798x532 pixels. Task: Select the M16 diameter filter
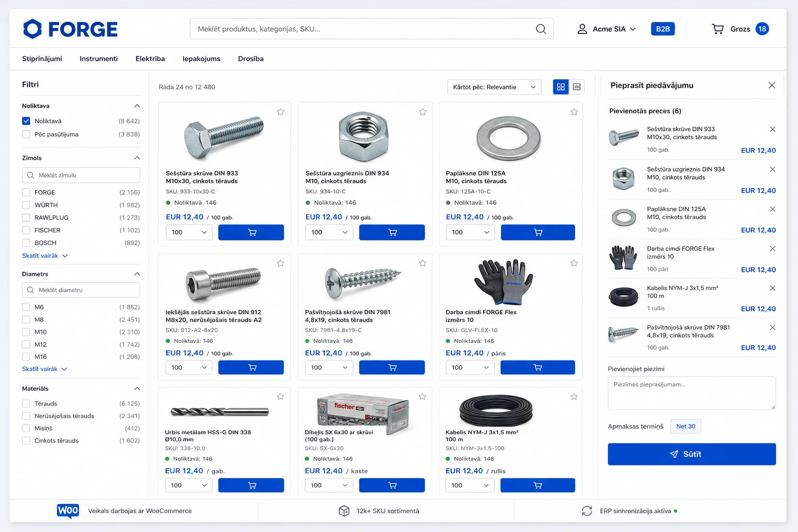pos(26,357)
